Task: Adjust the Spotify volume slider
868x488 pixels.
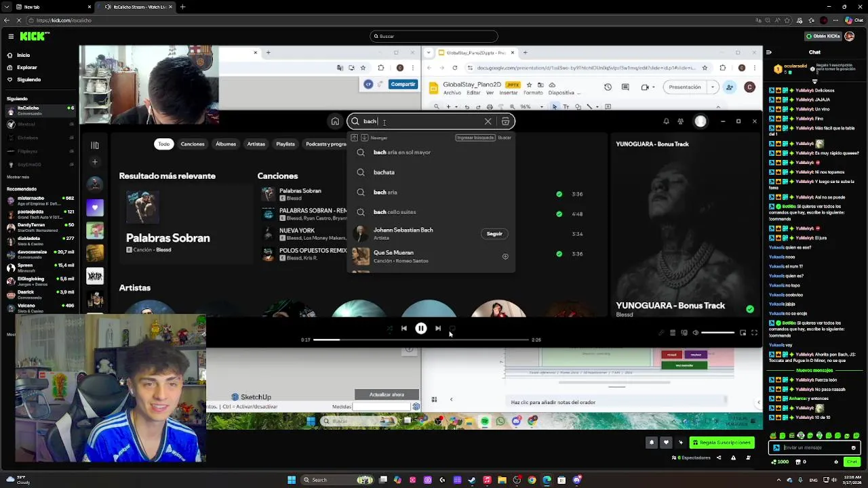Action: [718, 333]
